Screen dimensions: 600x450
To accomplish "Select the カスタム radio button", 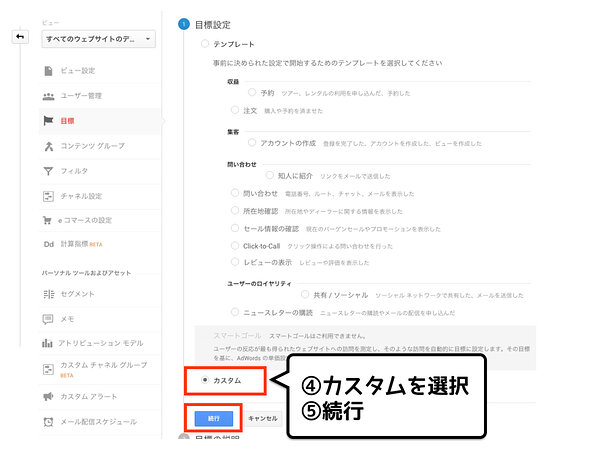I will click(205, 380).
